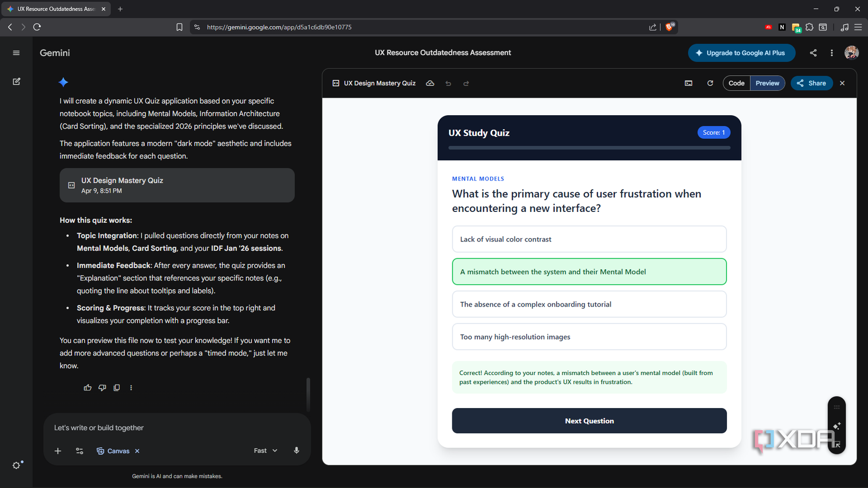
Task: Click the microphone icon in the prompt box
Action: tap(296, 450)
